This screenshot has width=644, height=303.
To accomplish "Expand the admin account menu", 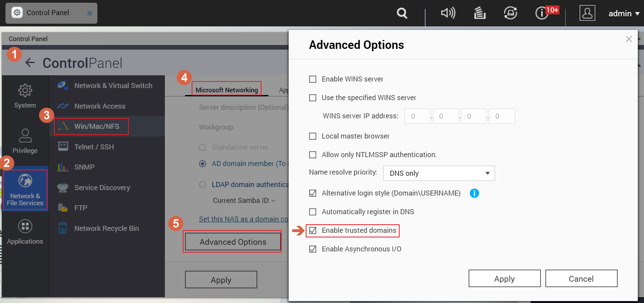I will pyautogui.click(x=623, y=13).
